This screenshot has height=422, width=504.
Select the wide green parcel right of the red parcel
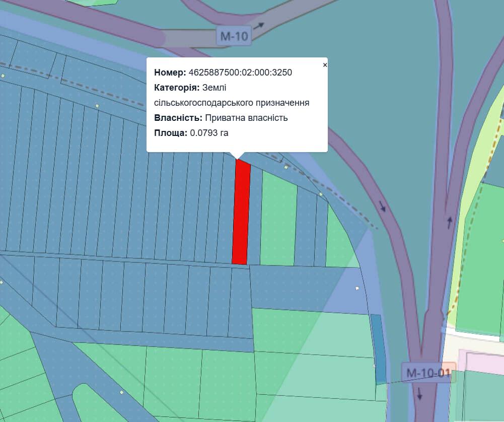coord(278,219)
